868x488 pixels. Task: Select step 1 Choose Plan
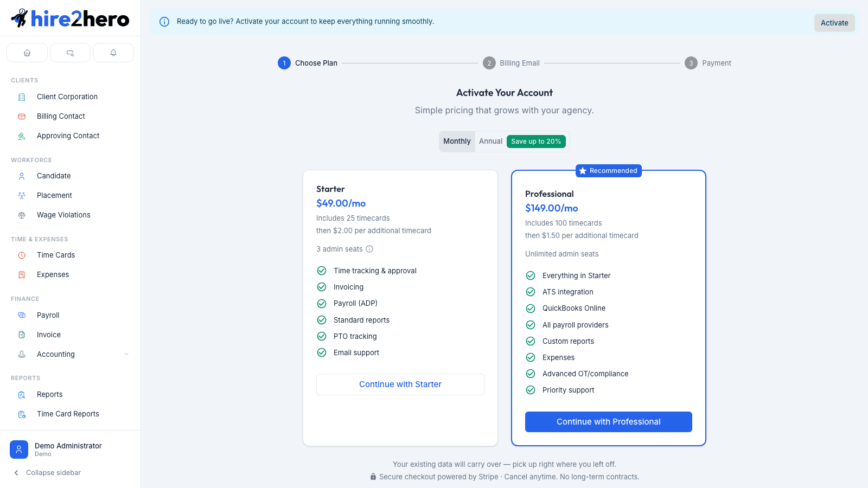click(308, 63)
